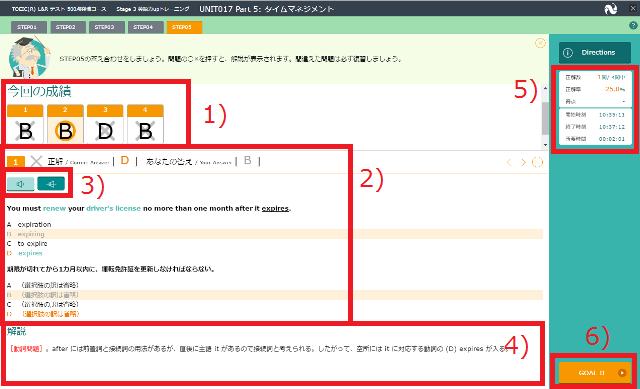Click the 解説 explanation heading
The height and width of the screenshot is (389, 640).
pyautogui.click(x=17, y=332)
